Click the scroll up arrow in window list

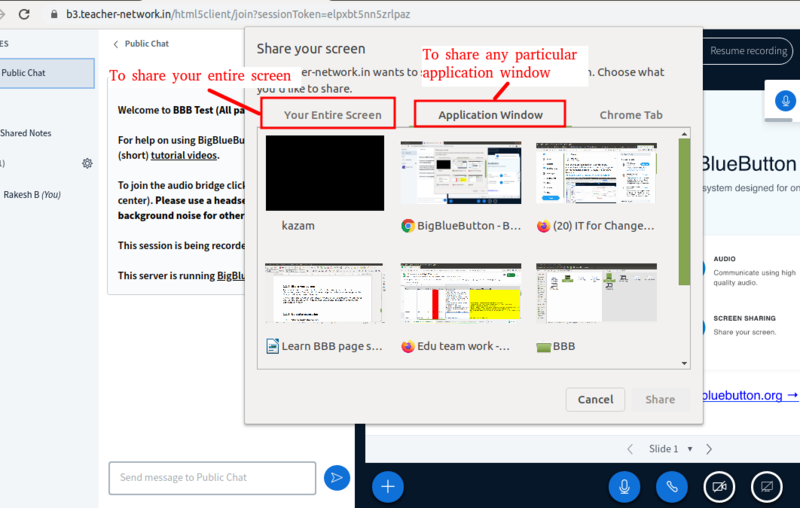click(684, 134)
